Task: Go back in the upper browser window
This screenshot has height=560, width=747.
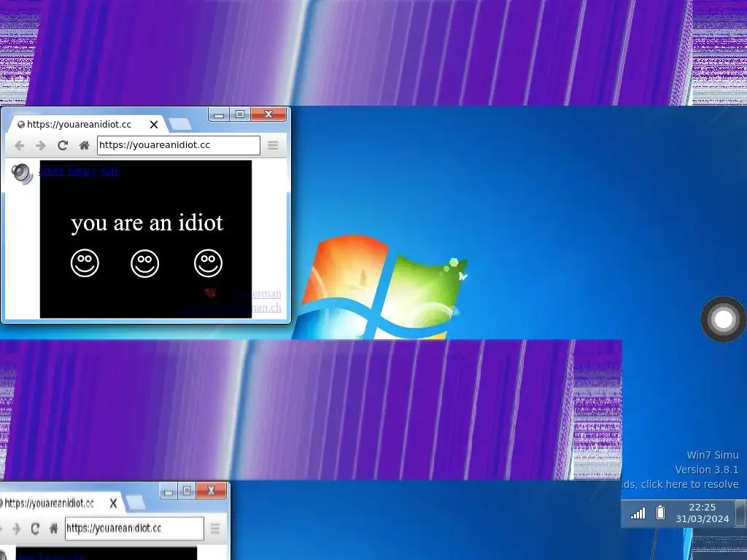Action: click(19, 146)
